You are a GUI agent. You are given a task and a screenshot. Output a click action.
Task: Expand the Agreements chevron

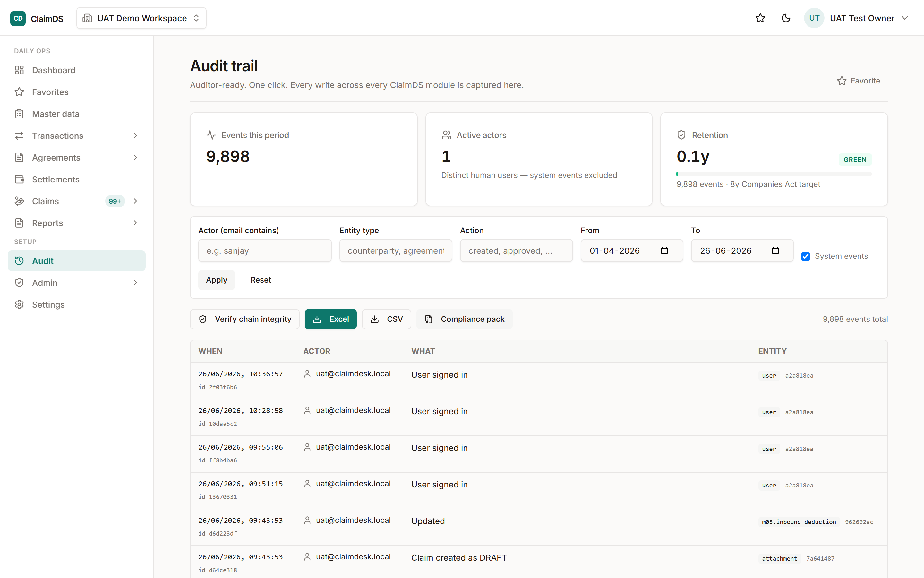(135, 157)
